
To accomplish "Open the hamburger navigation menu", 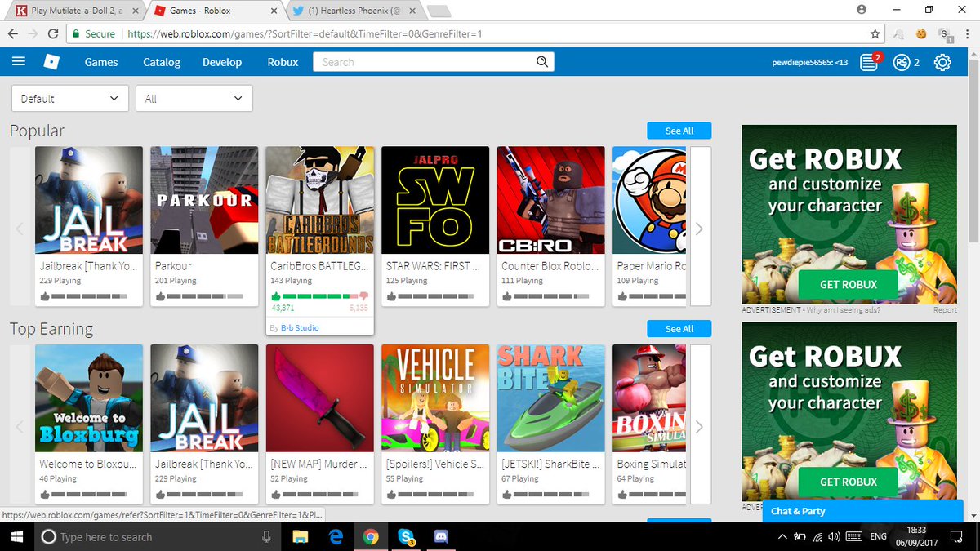I will 19,62.
